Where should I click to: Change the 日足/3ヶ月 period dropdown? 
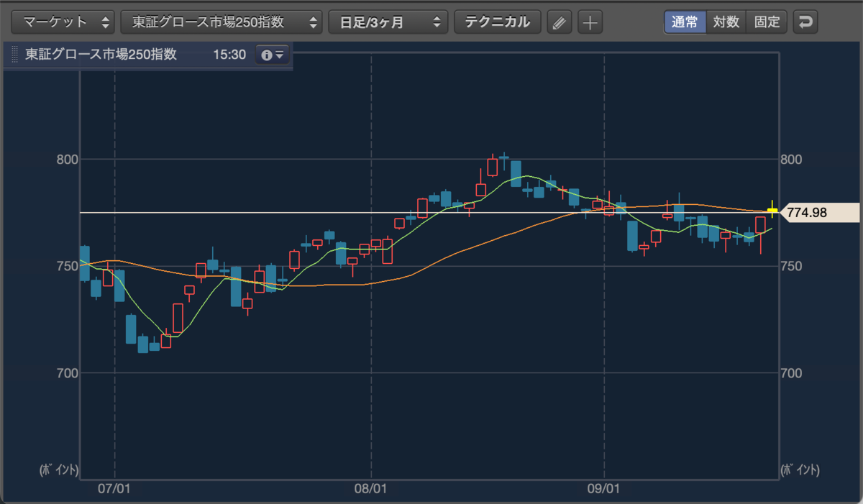388,22
